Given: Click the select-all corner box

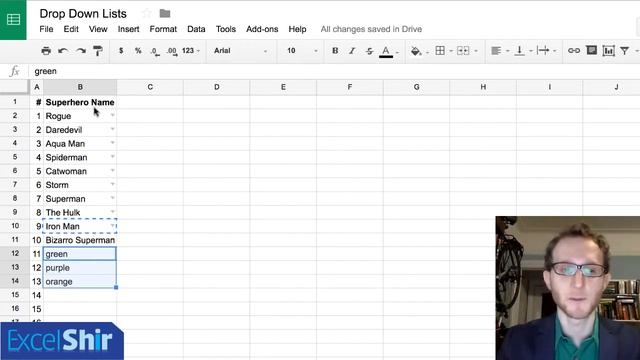Looking at the screenshot, I should pyautogui.click(x=15, y=87).
